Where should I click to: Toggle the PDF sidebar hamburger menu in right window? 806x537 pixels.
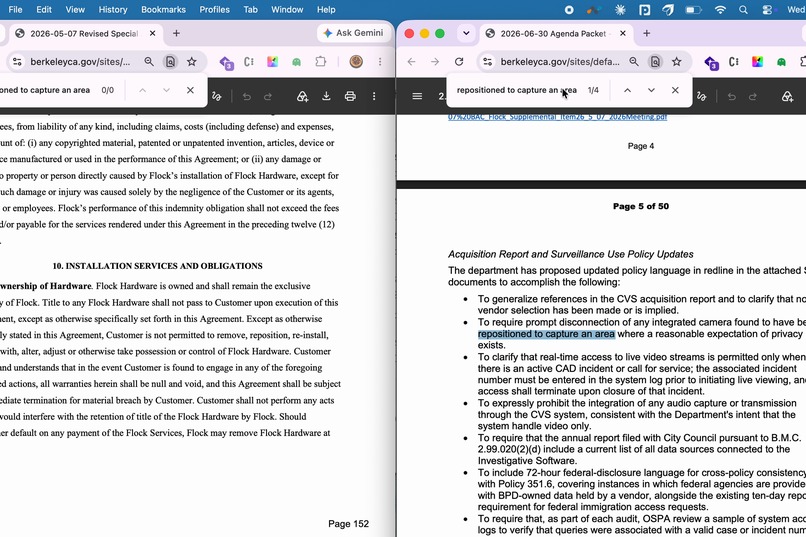pyautogui.click(x=417, y=96)
